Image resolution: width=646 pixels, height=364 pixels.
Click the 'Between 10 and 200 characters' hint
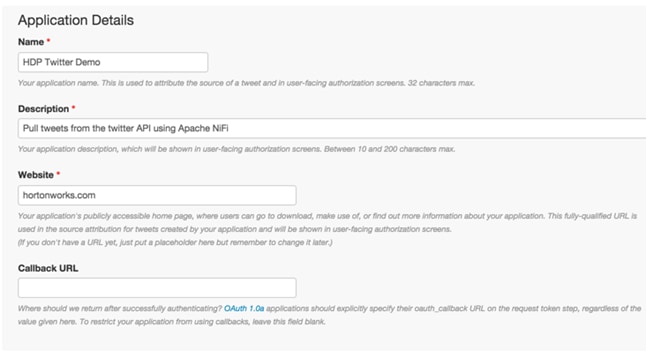click(389, 149)
